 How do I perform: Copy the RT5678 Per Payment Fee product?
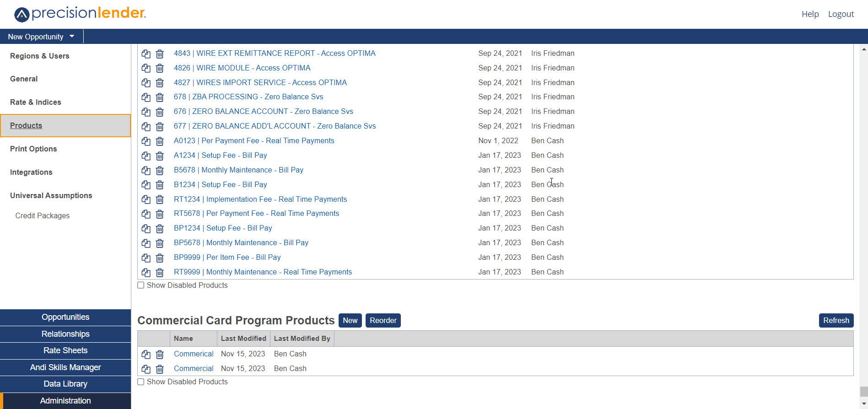(x=146, y=214)
